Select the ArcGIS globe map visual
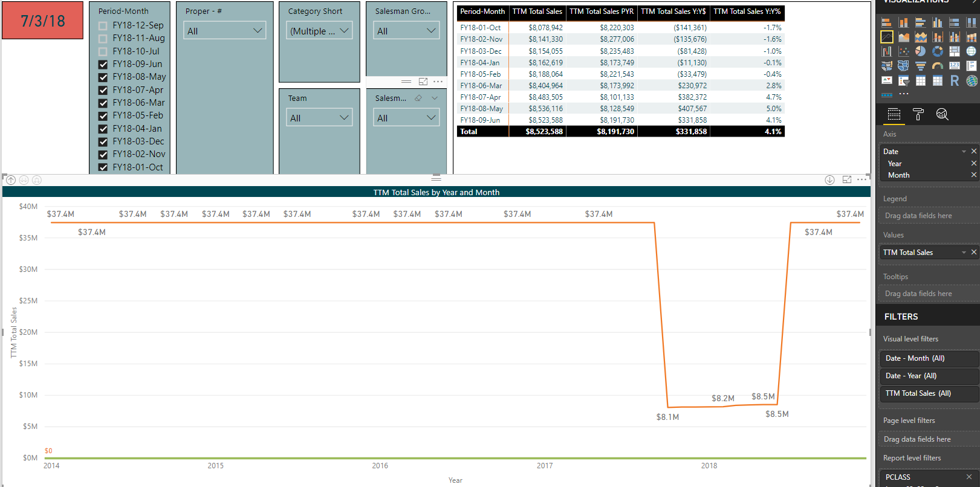 (972, 80)
